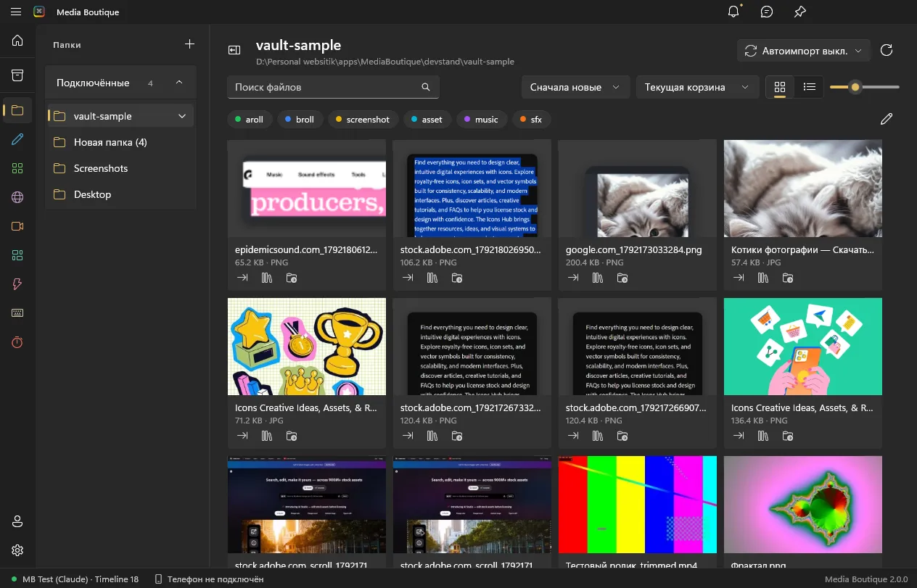
Task: Select the pencil editor icon in the sidebar
Action: pyautogui.click(x=17, y=139)
